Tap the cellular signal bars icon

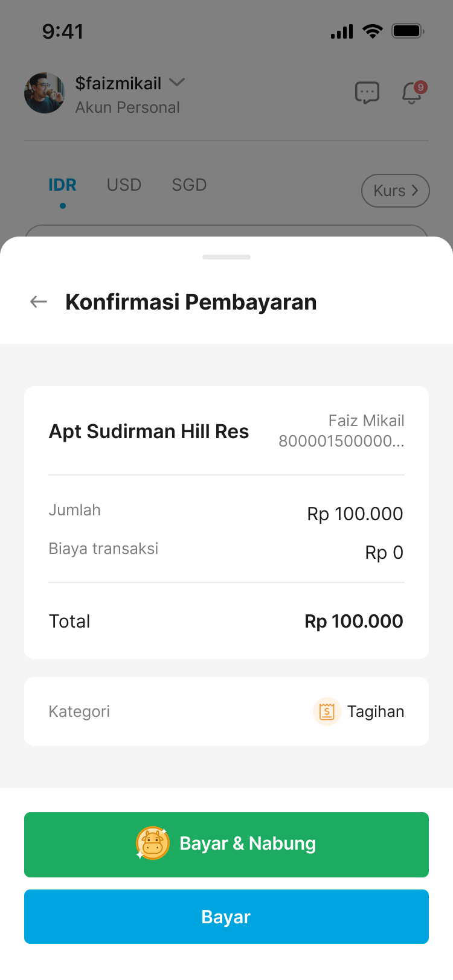[342, 32]
